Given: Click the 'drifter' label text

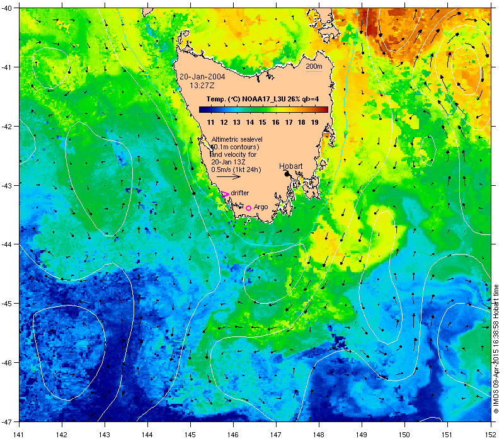Looking at the screenshot, I should tap(240, 193).
